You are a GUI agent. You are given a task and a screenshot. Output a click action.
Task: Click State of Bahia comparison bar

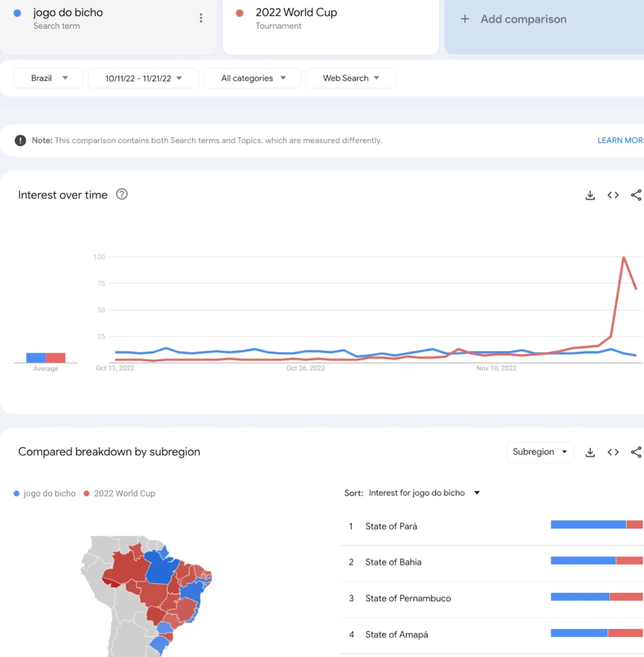[x=596, y=561]
